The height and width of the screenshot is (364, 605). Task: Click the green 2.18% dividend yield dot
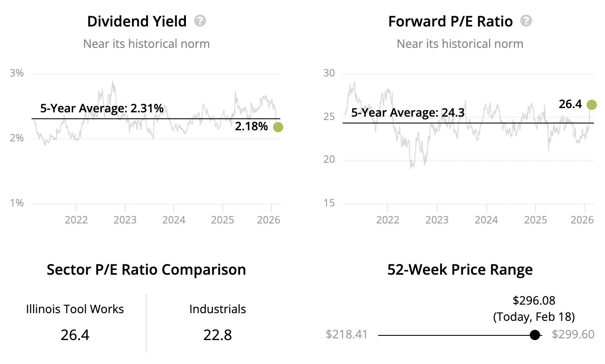click(278, 127)
